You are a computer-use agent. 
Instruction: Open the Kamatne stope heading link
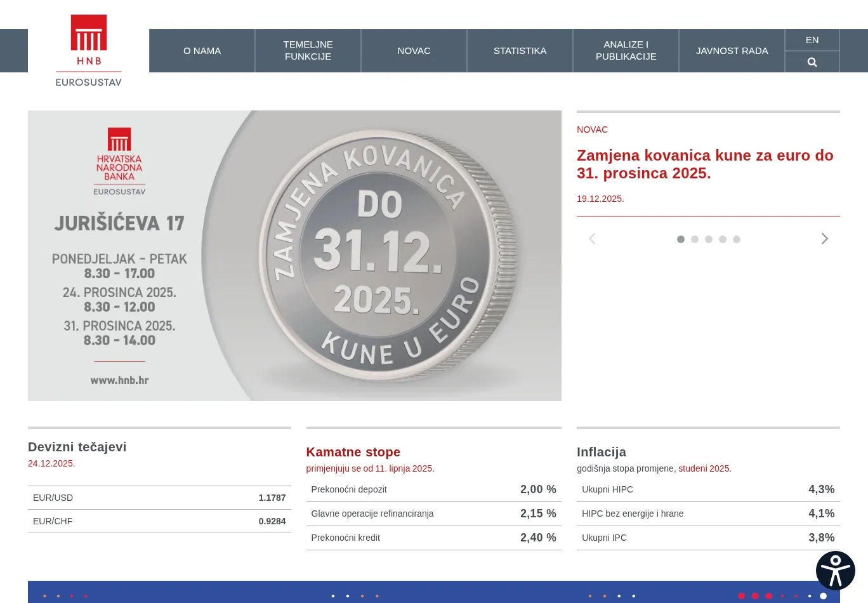point(353,452)
